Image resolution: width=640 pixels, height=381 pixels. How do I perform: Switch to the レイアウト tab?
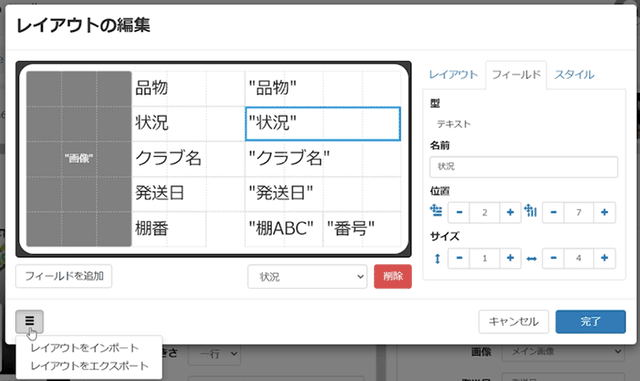point(453,75)
